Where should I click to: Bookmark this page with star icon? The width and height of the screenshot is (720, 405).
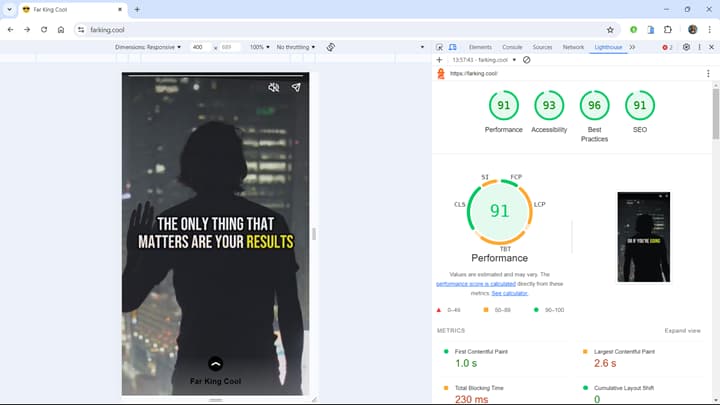[x=610, y=30]
